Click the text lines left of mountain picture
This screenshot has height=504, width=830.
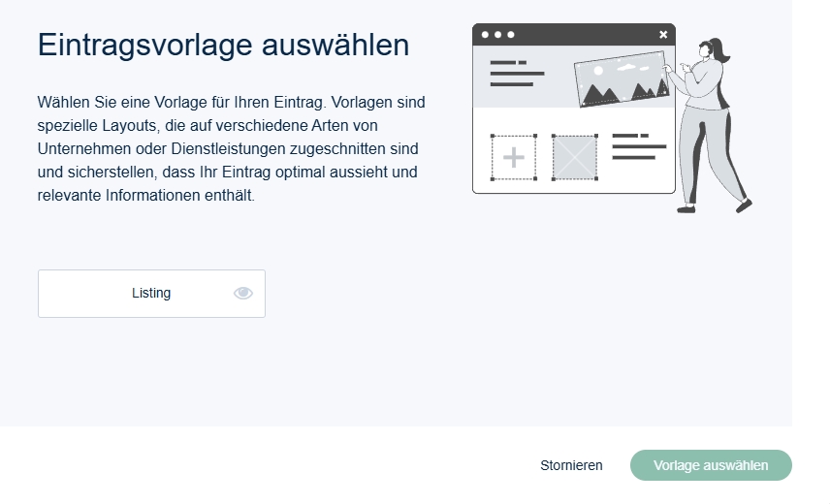point(516,74)
